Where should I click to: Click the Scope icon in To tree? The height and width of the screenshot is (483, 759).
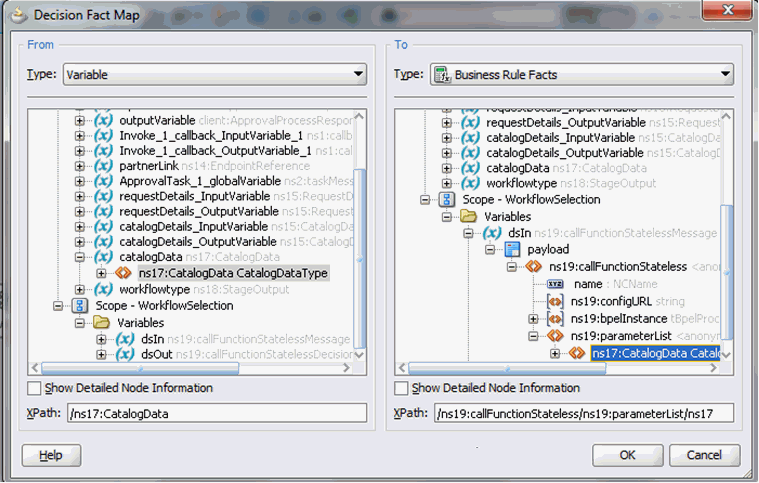[447, 199]
